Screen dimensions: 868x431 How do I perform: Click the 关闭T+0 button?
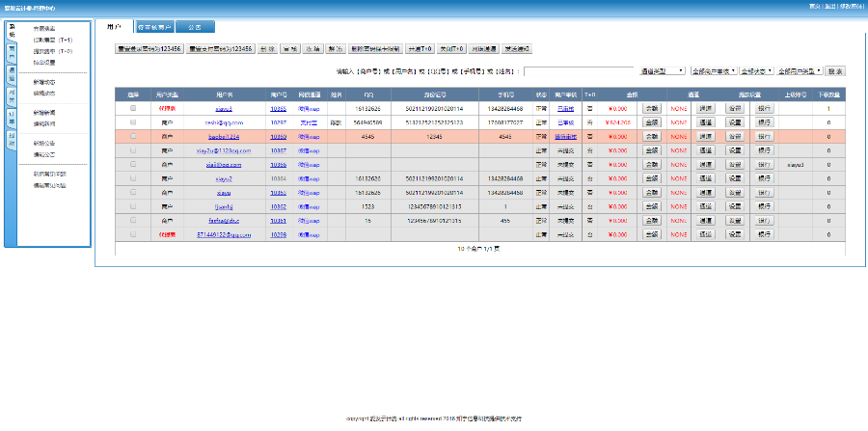click(x=451, y=48)
